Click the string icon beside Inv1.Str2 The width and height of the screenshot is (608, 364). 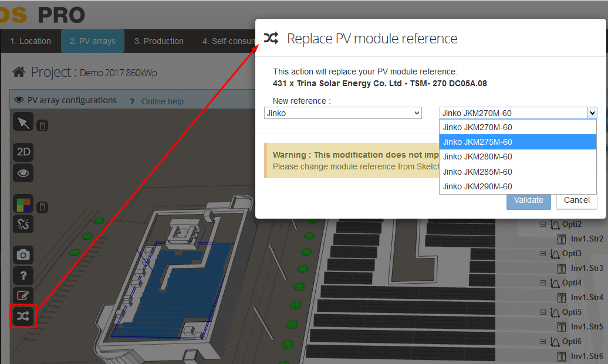pyautogui.click(x=562, y=239)
